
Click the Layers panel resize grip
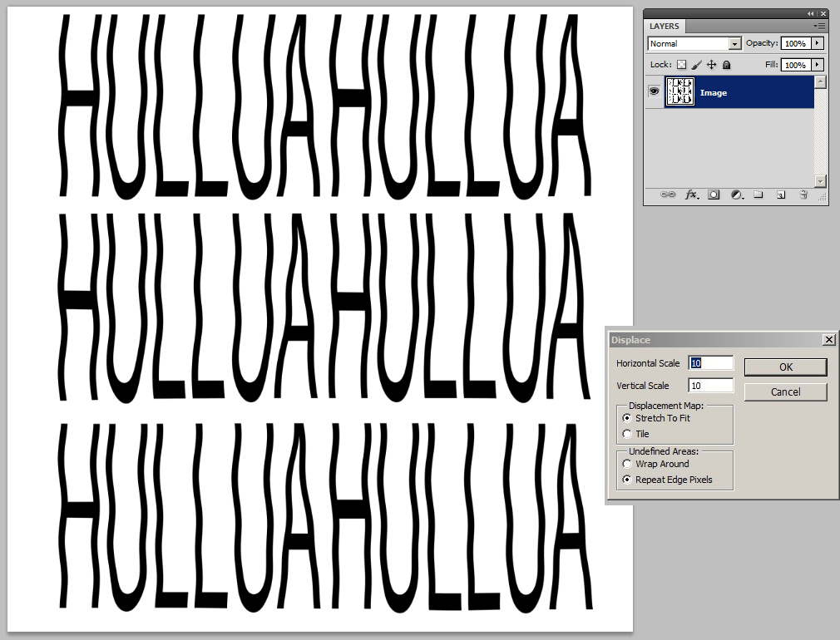point(823,198)
